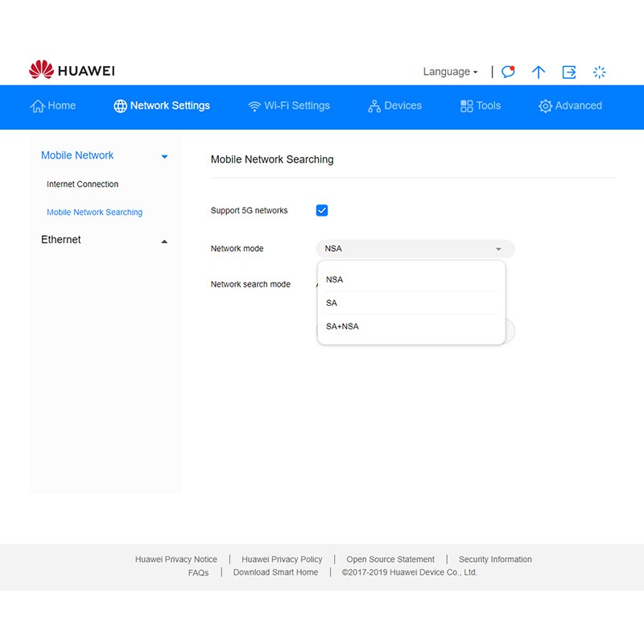This screenshot has width=644, height=644.
Task: Open the messages notification icon
Action: tap(508, 72)
